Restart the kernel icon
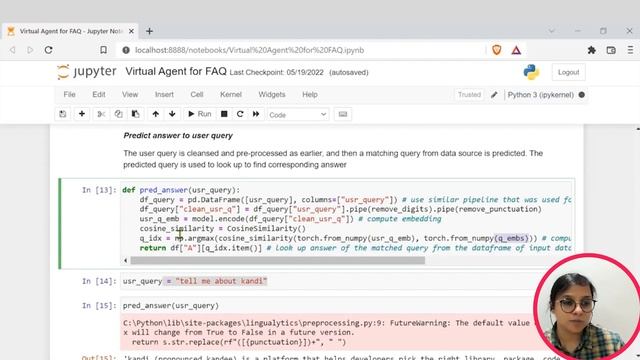The image size is (640, 360). pyautogui.click(x=240, y=114)
